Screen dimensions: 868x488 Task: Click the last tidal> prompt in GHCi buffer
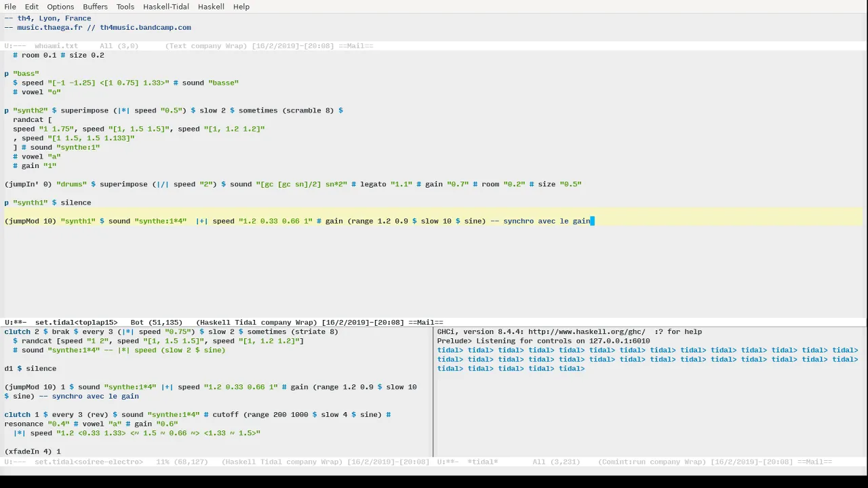(572, 369)
